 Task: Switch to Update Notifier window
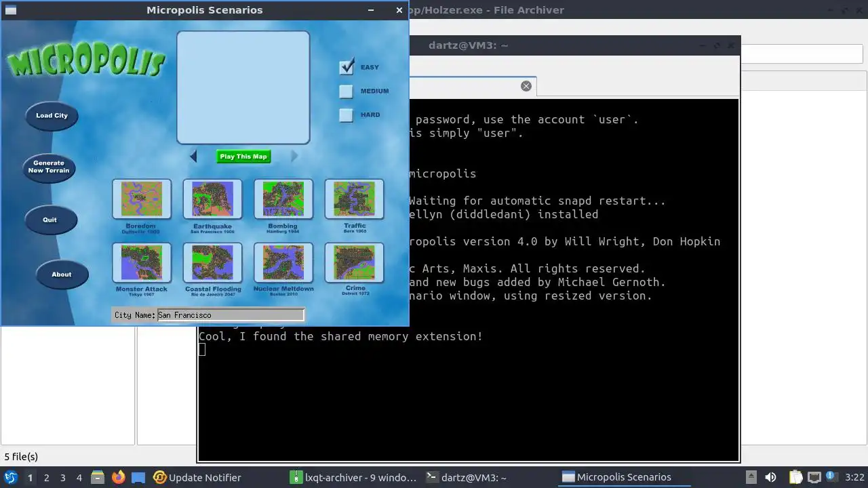(197, 477)
